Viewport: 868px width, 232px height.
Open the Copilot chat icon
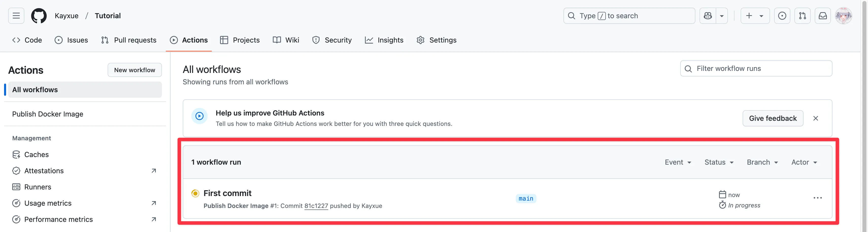pyautogui.click(x=708, y=16)
